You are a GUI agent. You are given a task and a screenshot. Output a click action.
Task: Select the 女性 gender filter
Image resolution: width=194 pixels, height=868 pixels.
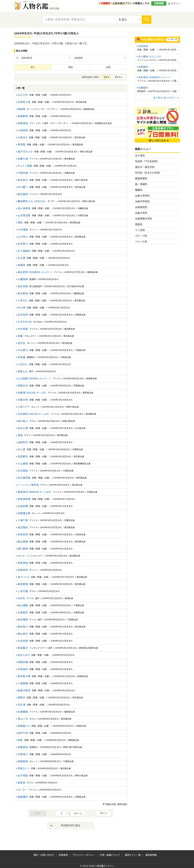pyautogui.click(x=108, y=67)
